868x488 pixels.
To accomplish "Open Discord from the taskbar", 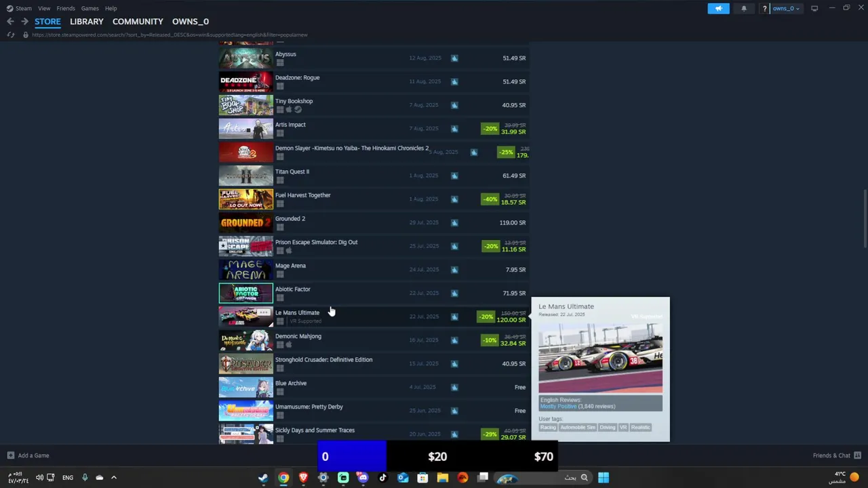I will point(363,478).
